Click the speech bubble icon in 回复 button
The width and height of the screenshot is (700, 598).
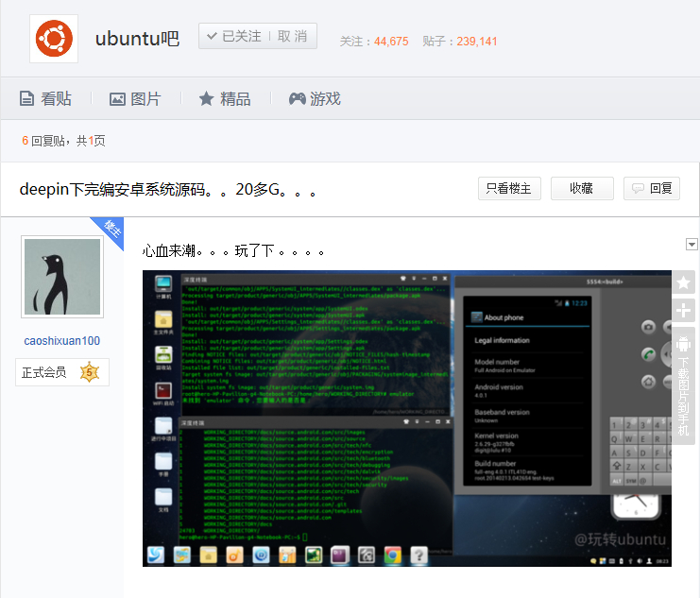coord(638,188)
